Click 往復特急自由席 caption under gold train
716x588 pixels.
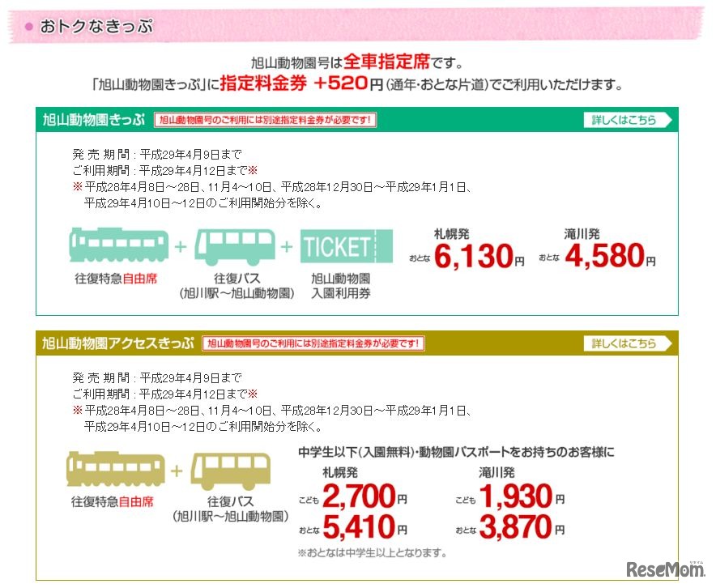pyautogui.click(x=113, y=501)
